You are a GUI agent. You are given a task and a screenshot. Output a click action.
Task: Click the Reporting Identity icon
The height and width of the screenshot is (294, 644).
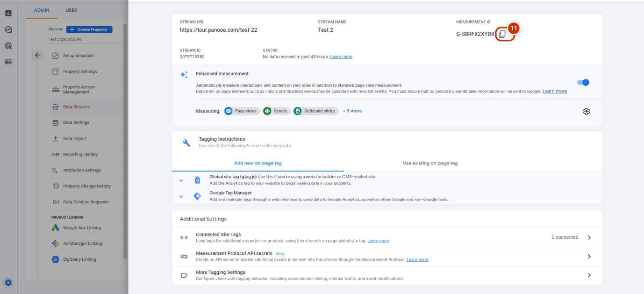pos(56,154)
